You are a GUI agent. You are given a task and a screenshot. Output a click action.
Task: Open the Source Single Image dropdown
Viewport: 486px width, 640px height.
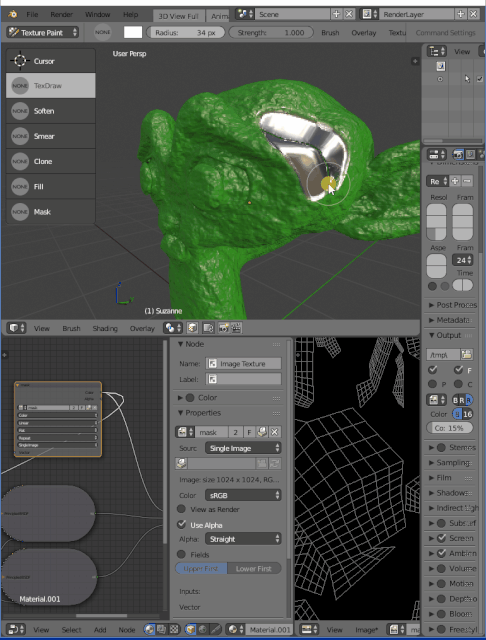(243, 448)
